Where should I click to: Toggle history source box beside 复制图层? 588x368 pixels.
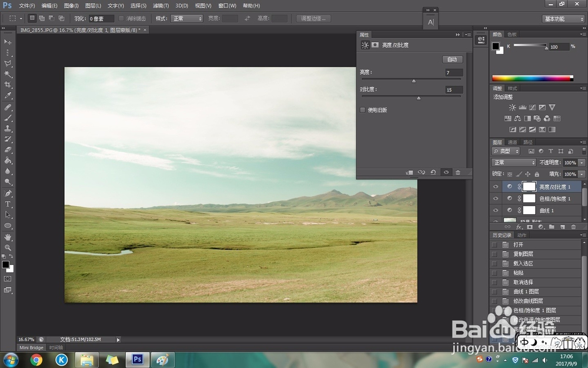point(495,254)
